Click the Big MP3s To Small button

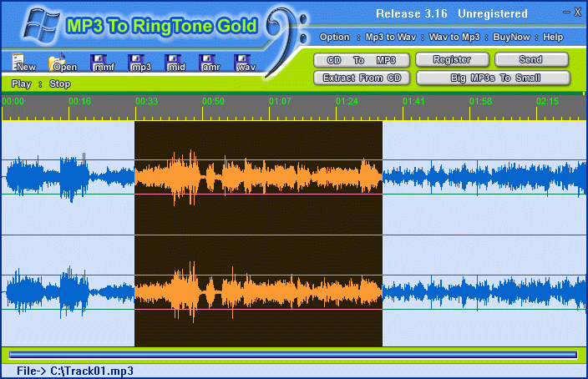pos(493,78)
